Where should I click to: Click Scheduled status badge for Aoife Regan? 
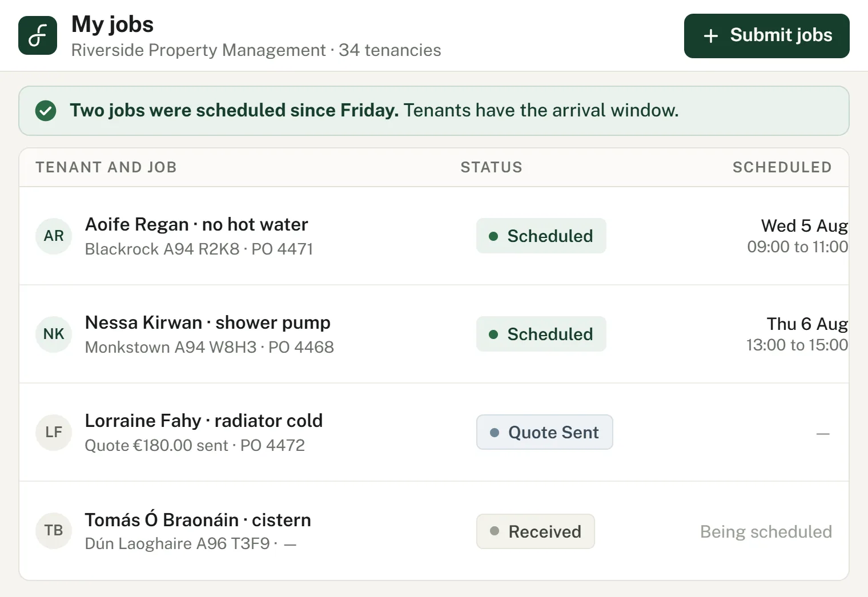[541, 236]
